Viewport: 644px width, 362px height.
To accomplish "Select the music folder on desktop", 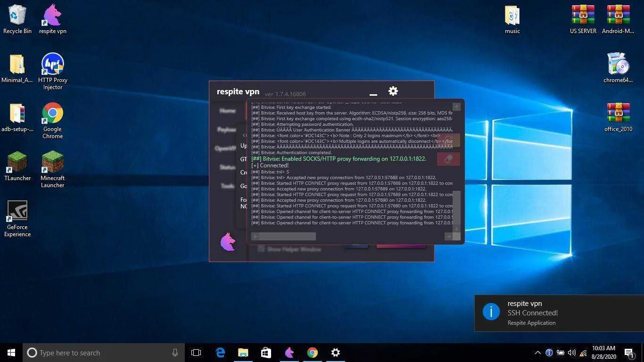I will click(512, 19).
